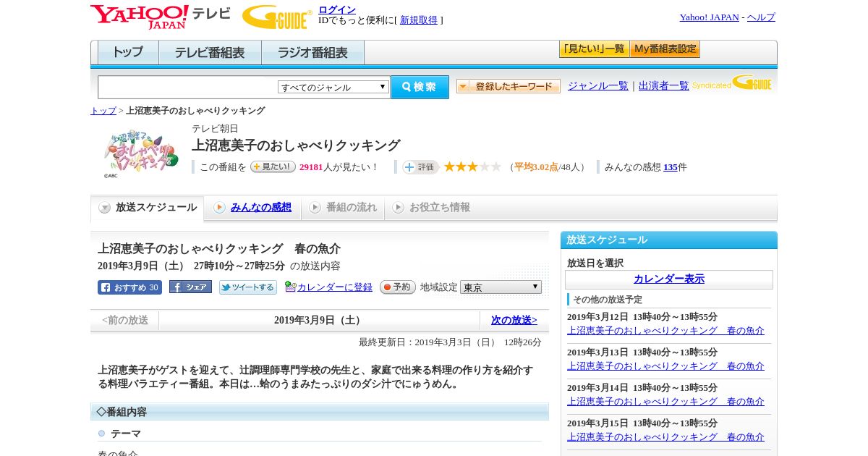
Task: Click the star rating display
Action: [x=472, y=166]
